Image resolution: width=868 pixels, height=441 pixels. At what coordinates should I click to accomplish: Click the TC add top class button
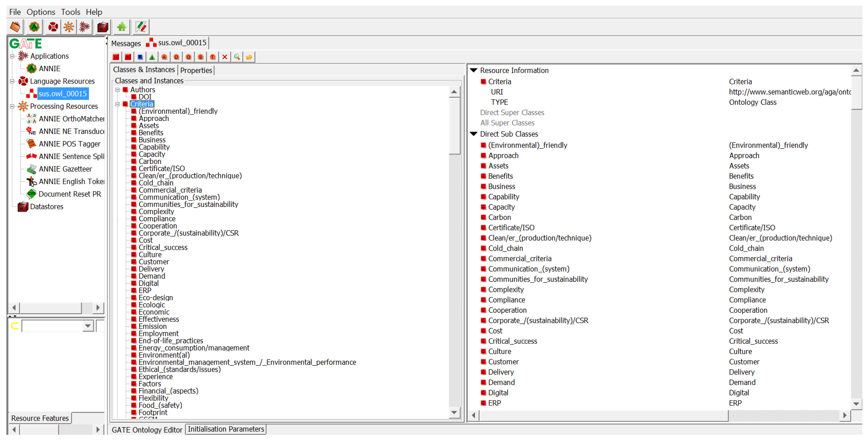coord(116,57)
